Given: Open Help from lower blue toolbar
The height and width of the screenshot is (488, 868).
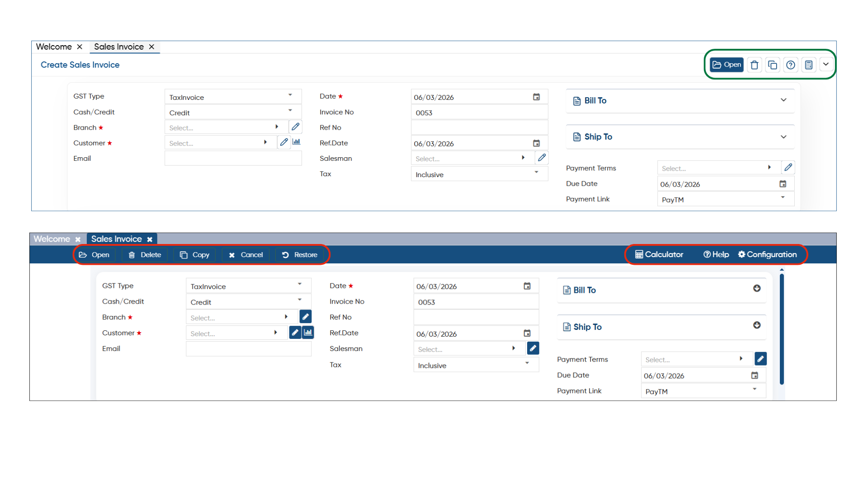Looking at the screenshot, I should [x=716, y=254].
